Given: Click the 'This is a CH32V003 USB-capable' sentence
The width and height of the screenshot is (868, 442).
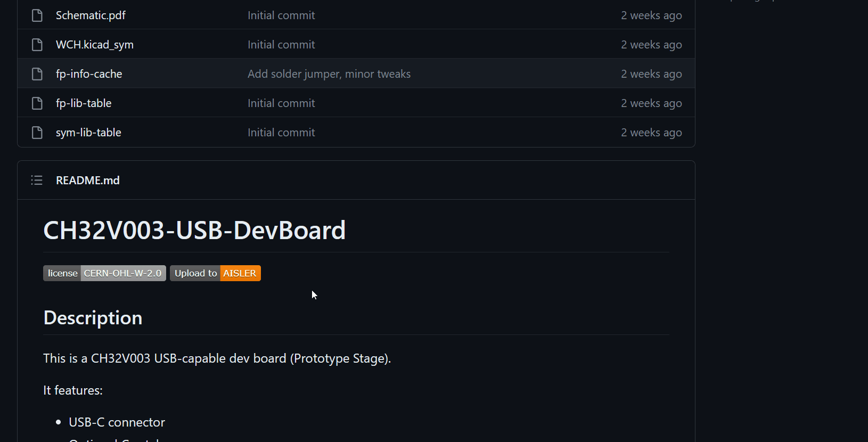Looking at the screenshot, I should click(217, 358).
